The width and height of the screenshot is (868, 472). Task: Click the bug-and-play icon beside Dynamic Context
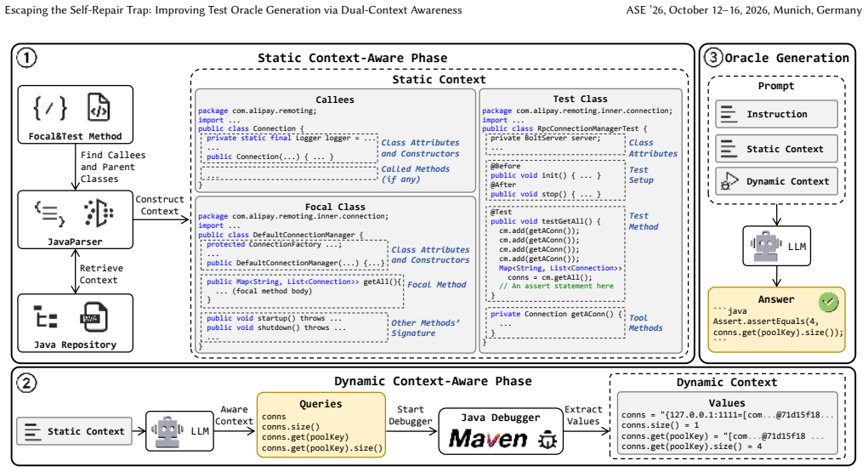coord(729,181)
